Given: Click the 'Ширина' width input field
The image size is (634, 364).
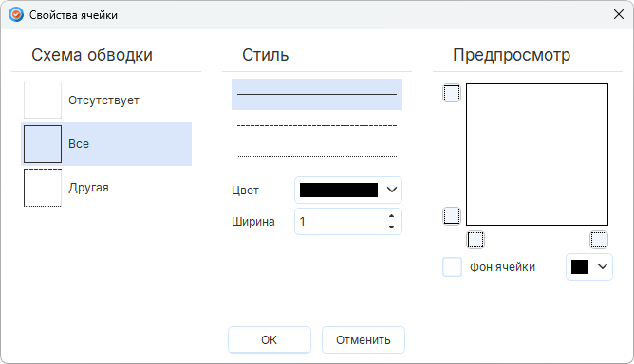Looking at the screenshot, I should tap(348, 222).
